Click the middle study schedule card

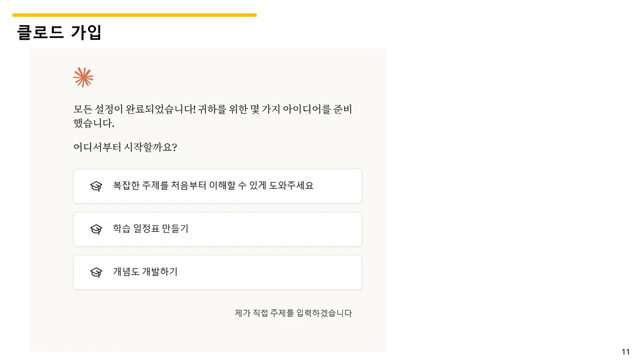217,229
